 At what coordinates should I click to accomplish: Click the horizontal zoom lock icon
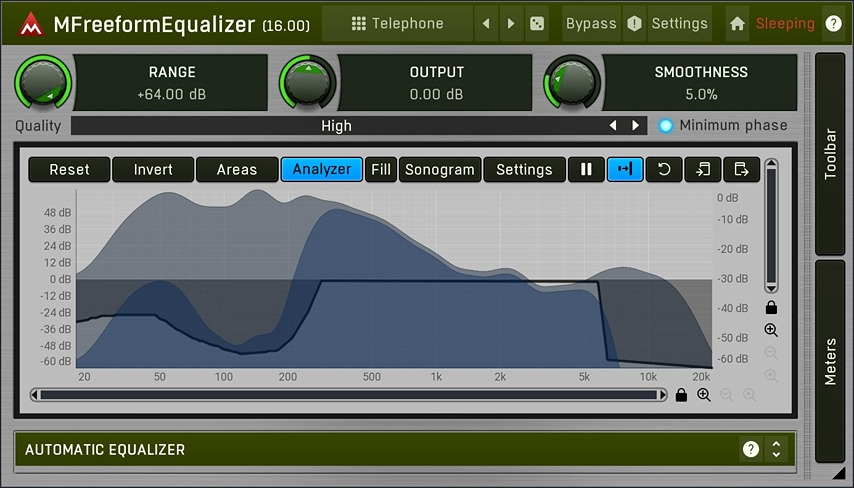681,395
